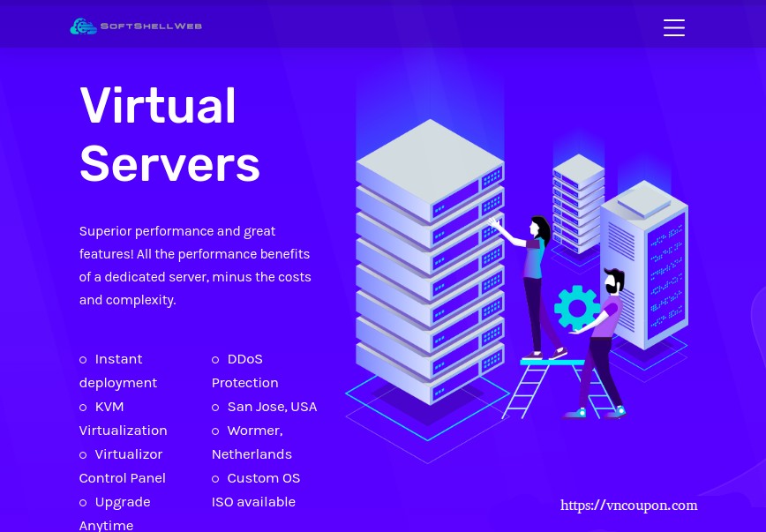
Task: Click the SoftShellWeb brand name in the navbar
Action: click(x=151, y=26)
